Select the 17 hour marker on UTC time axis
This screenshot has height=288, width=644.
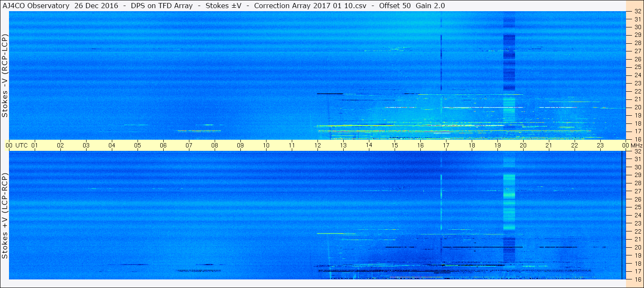(x=446, y=146)
